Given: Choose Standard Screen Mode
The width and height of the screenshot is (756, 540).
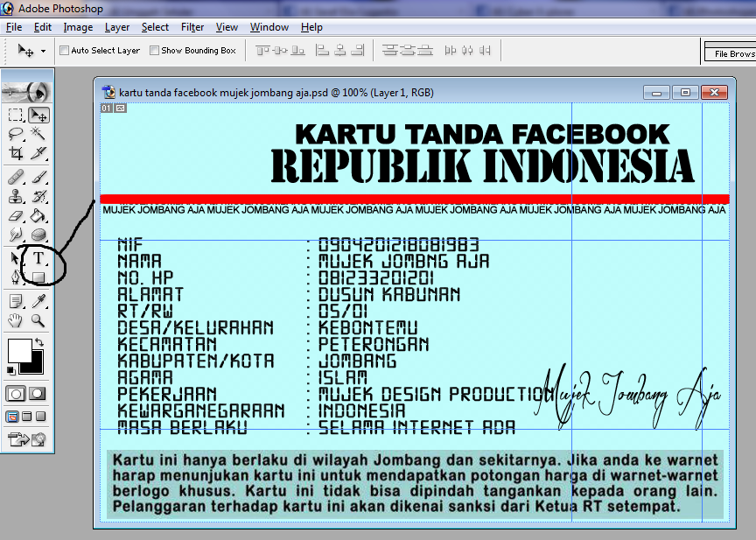Looking at the screenshot, I should click(x=12, y=416).
